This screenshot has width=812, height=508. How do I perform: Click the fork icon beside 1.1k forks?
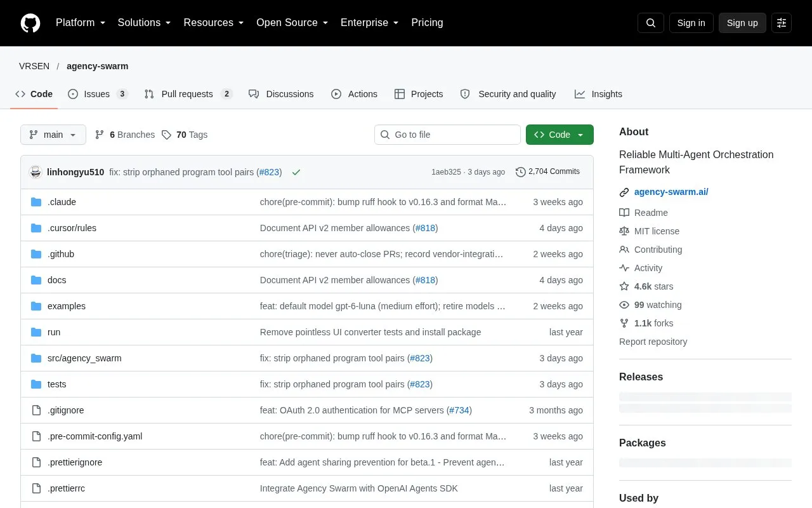[624, 323]
